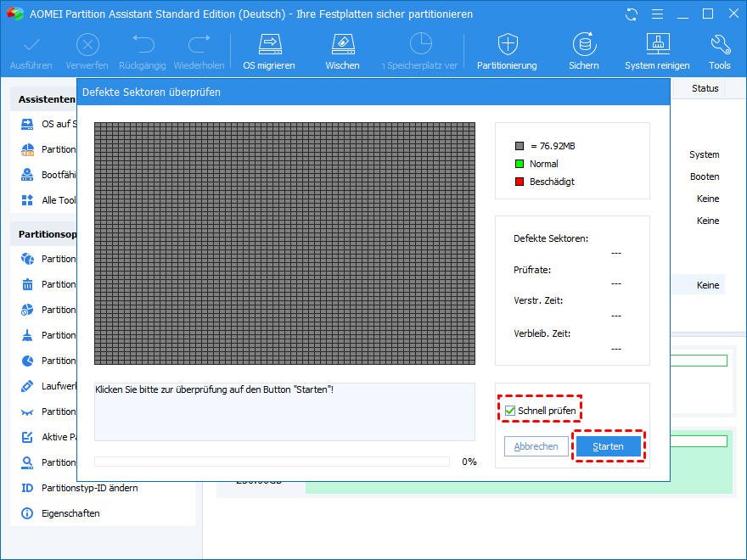747x560 pixels.
Task: Click the Status column header
Action: point(705,88)
